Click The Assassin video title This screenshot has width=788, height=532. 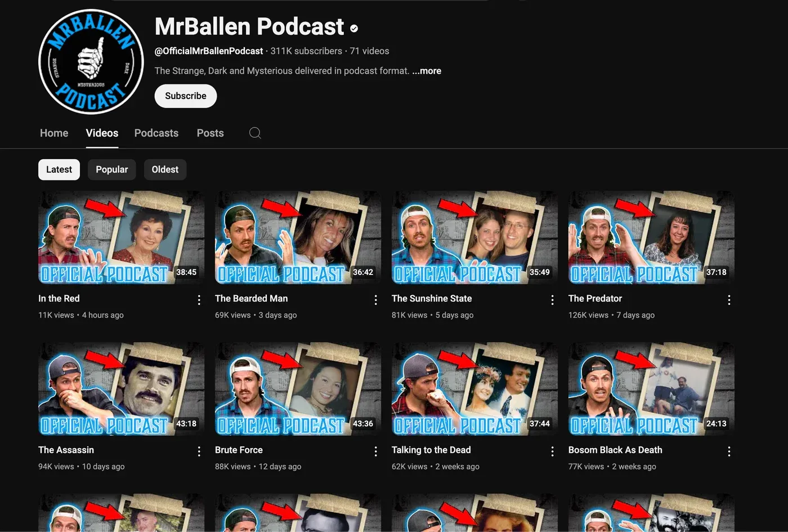coord(66,450)
